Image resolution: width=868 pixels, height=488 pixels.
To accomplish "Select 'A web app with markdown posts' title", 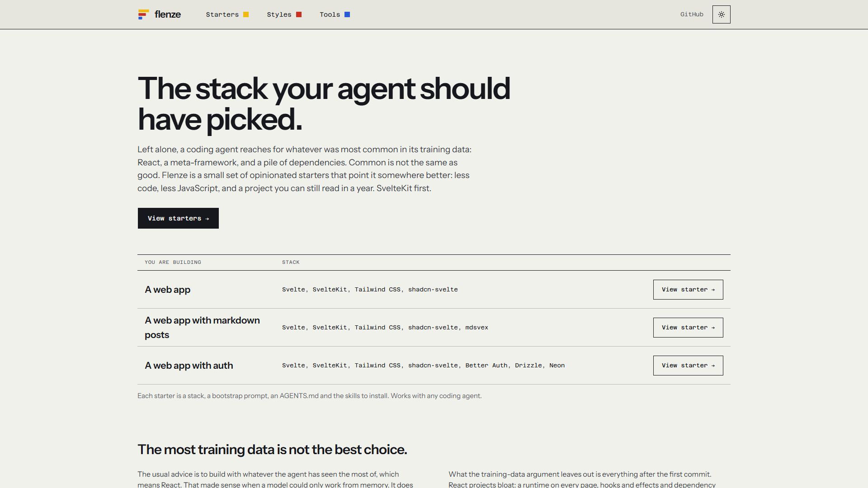I will pos(202,328).
